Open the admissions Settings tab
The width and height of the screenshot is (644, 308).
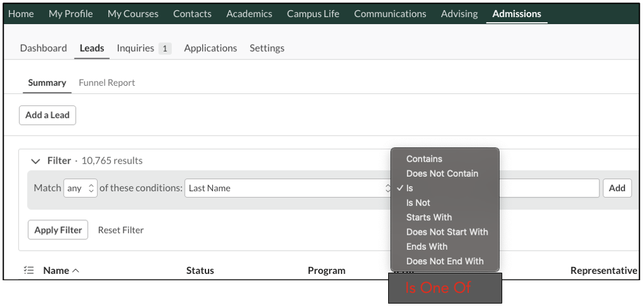click(x=267, y=48)
